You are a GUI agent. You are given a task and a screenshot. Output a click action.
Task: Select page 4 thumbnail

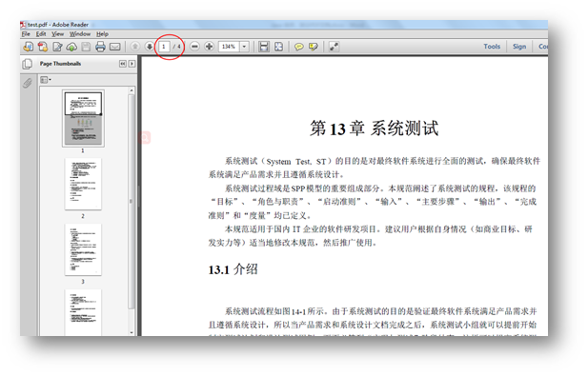(x=83, y=312)
